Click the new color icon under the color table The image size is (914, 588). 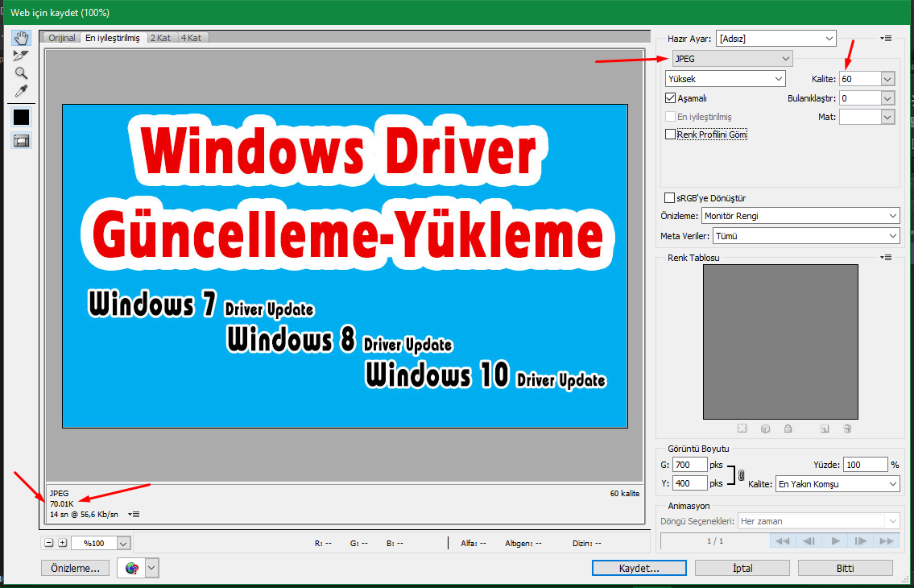pyautogui.click(x=825, y=429)
